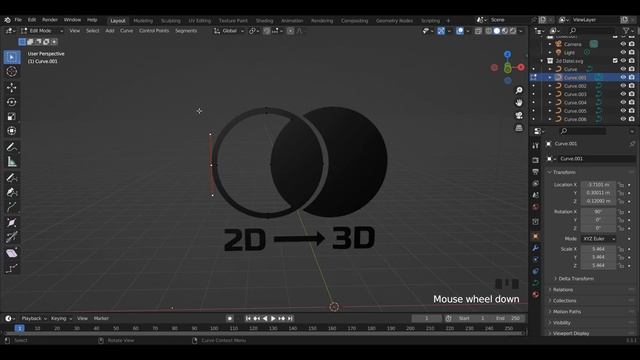640x360 pixels.
Task: Toggle lock on Location X
Action: 621,185
